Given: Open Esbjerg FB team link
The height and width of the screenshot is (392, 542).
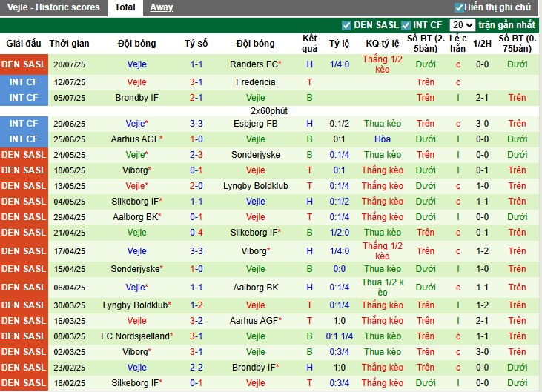Looking at the screenshot, I should tap(256, 124).
